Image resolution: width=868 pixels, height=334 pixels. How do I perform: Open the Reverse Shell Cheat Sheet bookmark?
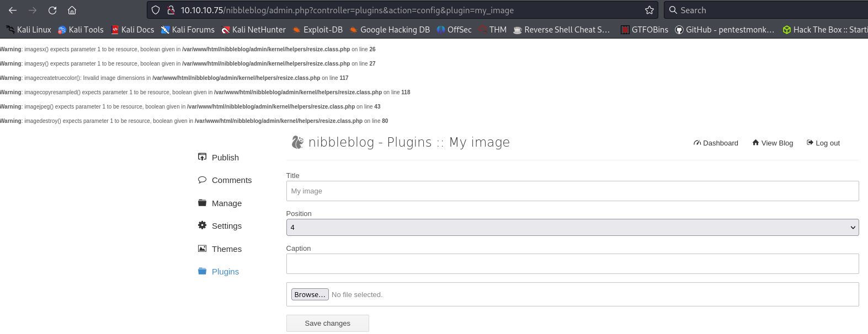(x=562, y=30)
